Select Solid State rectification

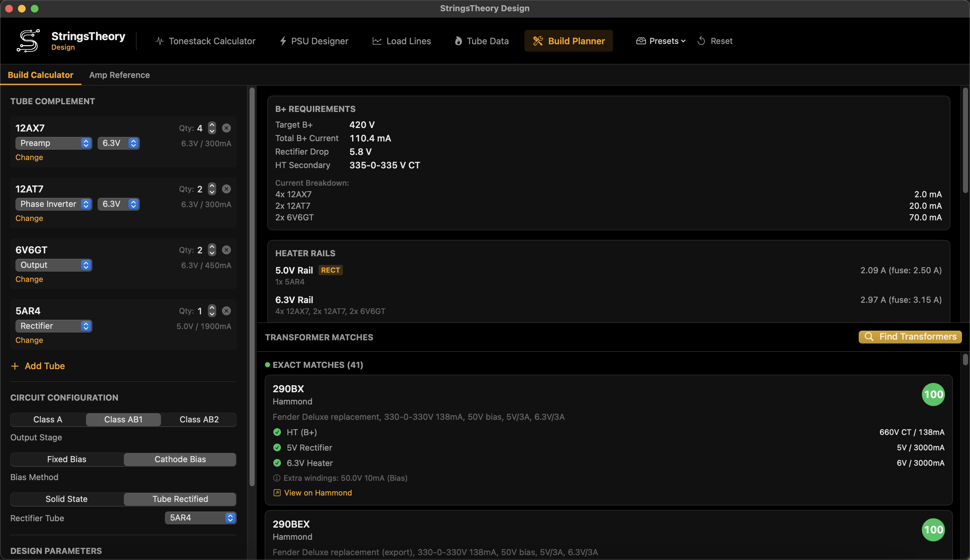tap(66, 499)
